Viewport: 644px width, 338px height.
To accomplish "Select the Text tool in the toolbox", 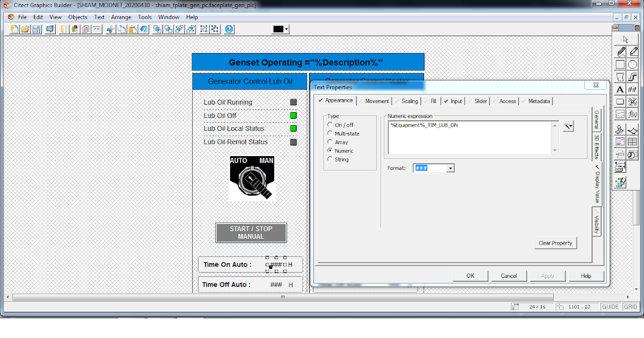I will tap(621, 89).
